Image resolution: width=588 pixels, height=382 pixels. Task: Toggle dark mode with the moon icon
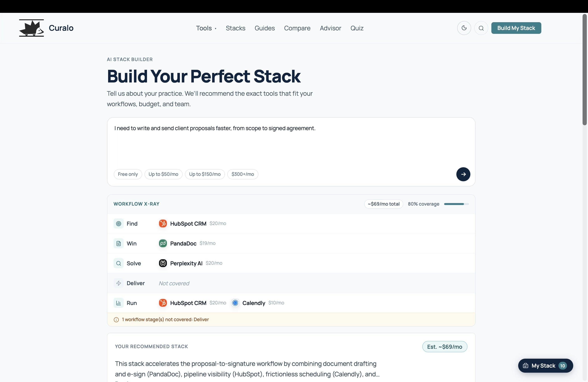pyautogui.click(x=464, y=28)
